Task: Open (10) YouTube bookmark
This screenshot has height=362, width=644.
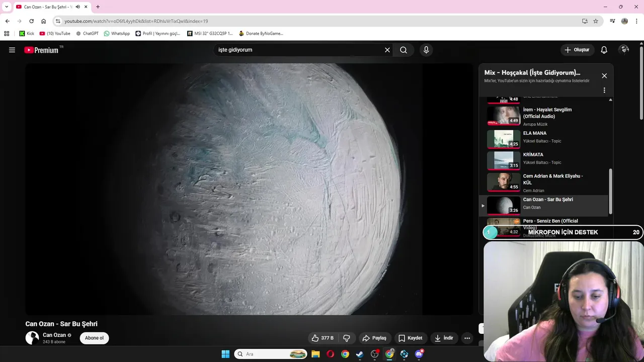Action: coord(55,34)
